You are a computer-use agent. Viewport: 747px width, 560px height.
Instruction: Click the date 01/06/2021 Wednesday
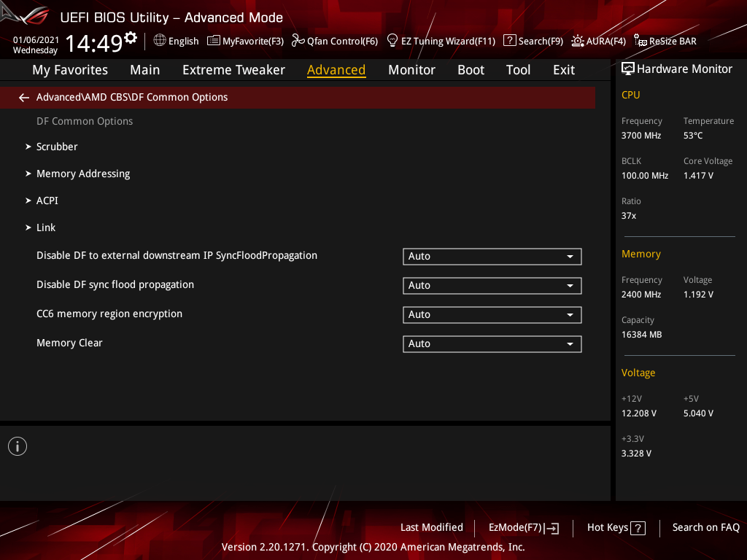click(36, 45)
